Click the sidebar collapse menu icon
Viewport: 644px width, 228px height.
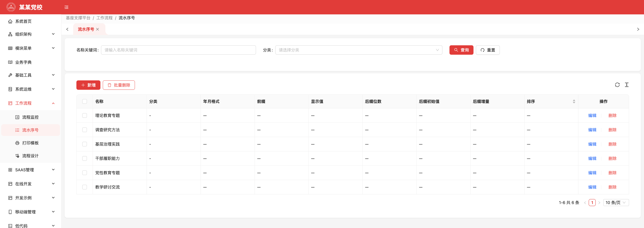[x=66, y=7]
